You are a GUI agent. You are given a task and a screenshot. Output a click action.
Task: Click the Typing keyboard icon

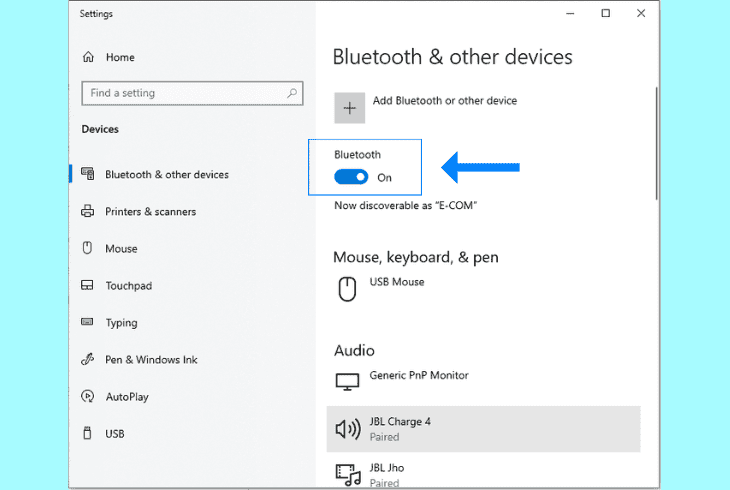(x=87, y=322)
